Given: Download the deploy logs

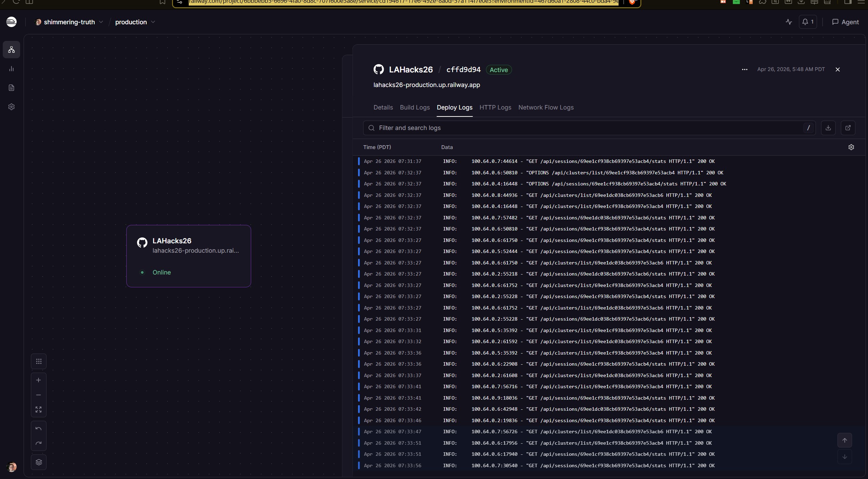Looking at the screenshot, I should 828,128.
